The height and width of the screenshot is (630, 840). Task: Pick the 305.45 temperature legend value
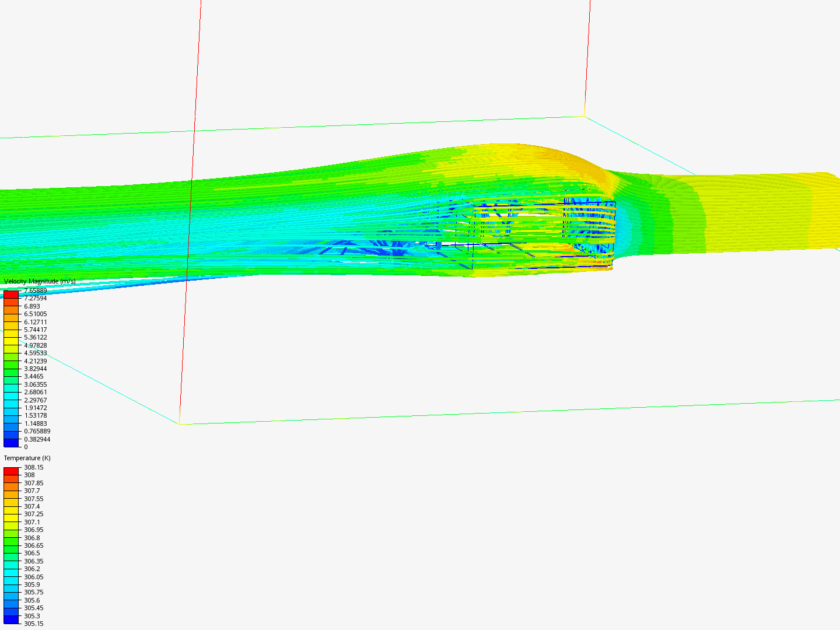[33, 608]
